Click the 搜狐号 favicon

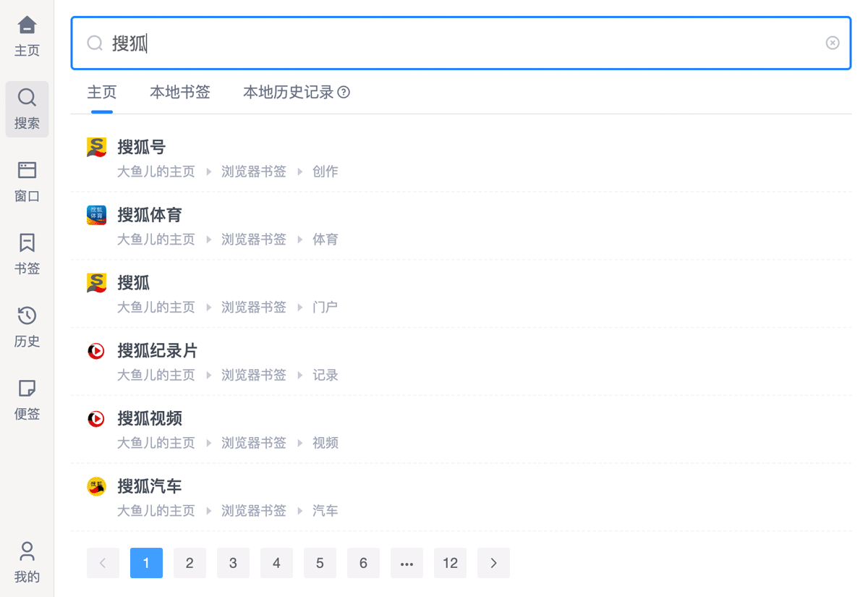(x=96, y=147)
